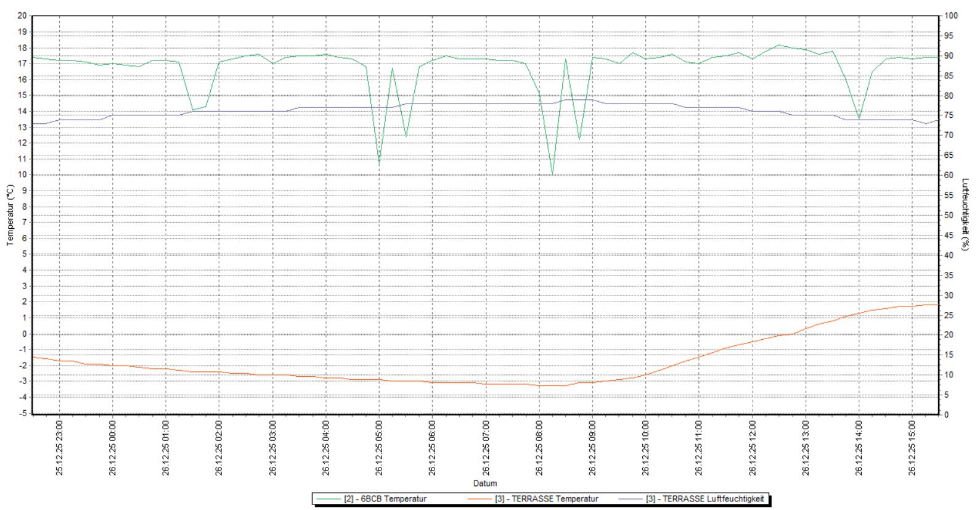
Task: Click the Temperatur (°C) axis title
Action: [10, 215]
